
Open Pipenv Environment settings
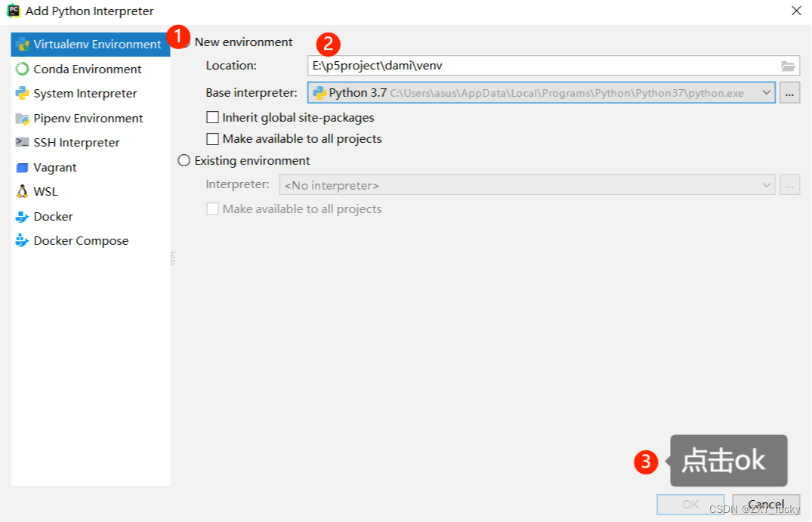click(88, 119)
